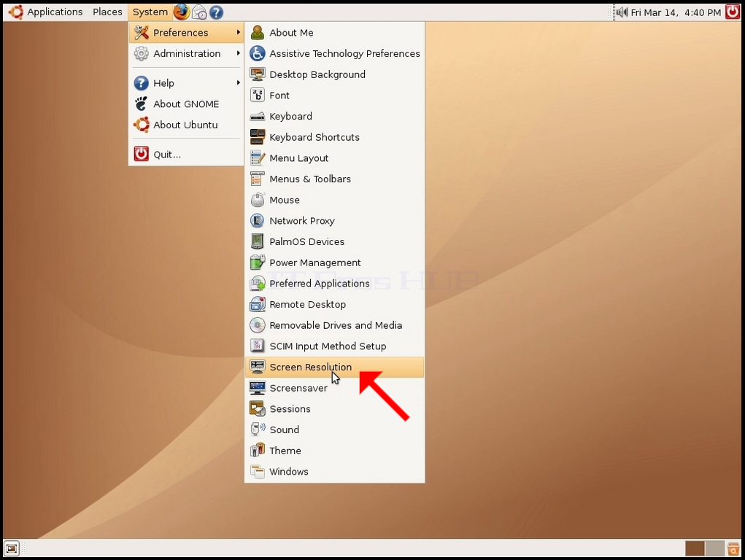Image resolution: width=745 pixels, height=560 pixels.
Task: Open the Trash in the bottom panel
Action: [733, 548]
